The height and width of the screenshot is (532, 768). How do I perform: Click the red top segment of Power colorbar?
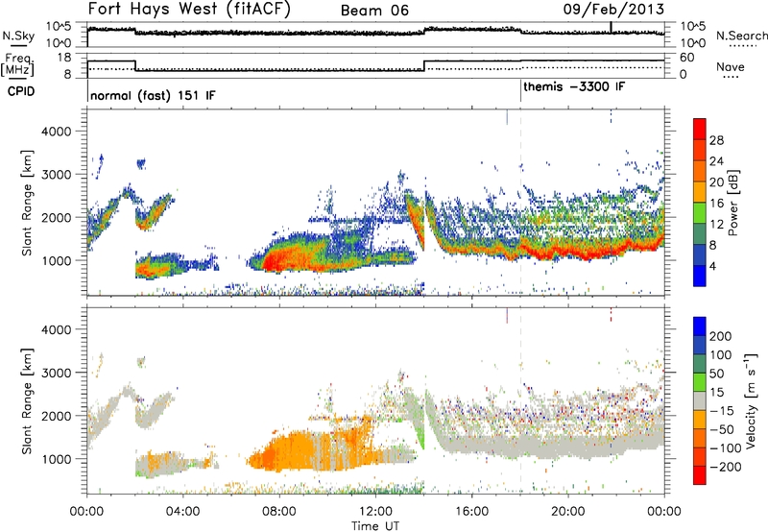click(700, 130)
